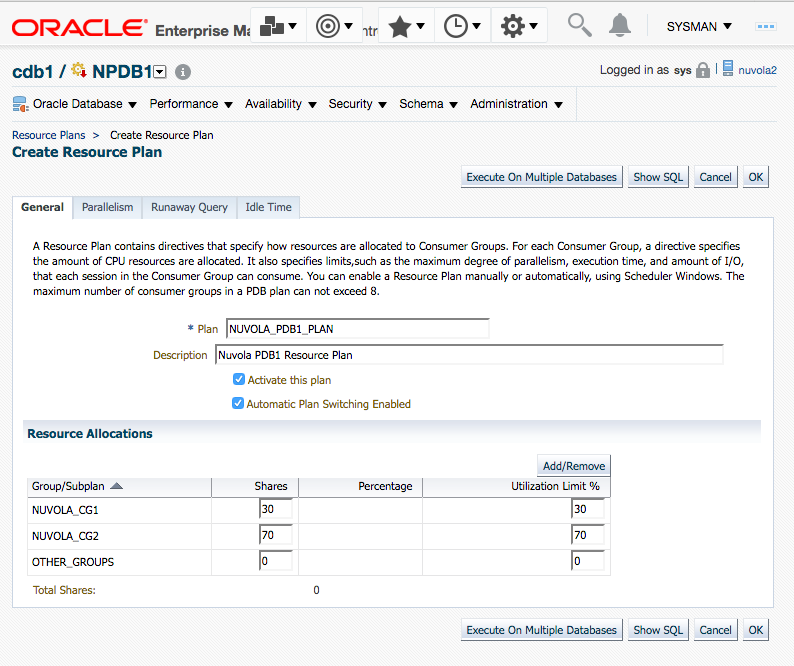Open the Schema menu
Image resolution: width=794 pixels, height=666 pixels.
[x=428, y=104]
